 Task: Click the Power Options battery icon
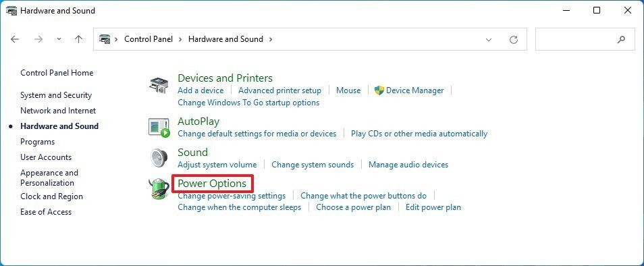pos(159,189)
